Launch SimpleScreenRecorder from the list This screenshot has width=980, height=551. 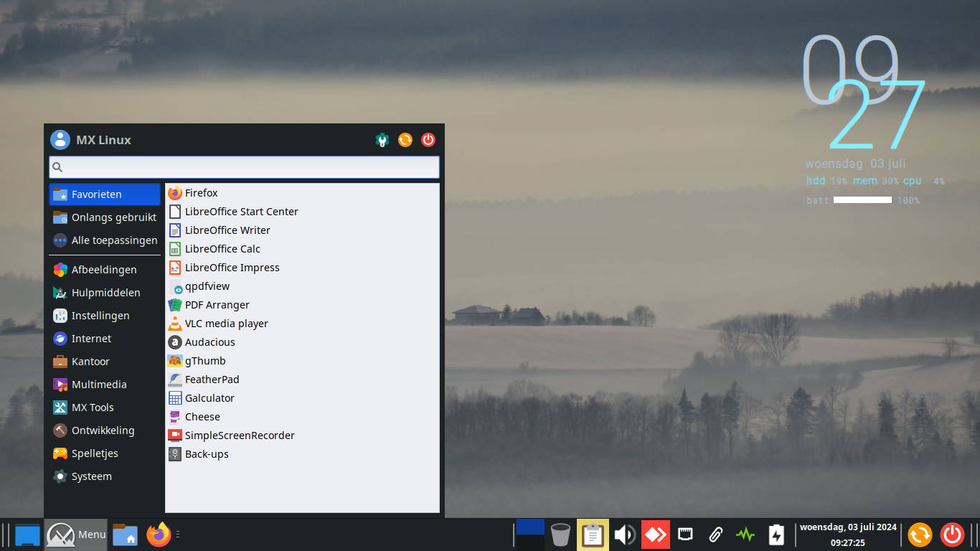(239, 435)
